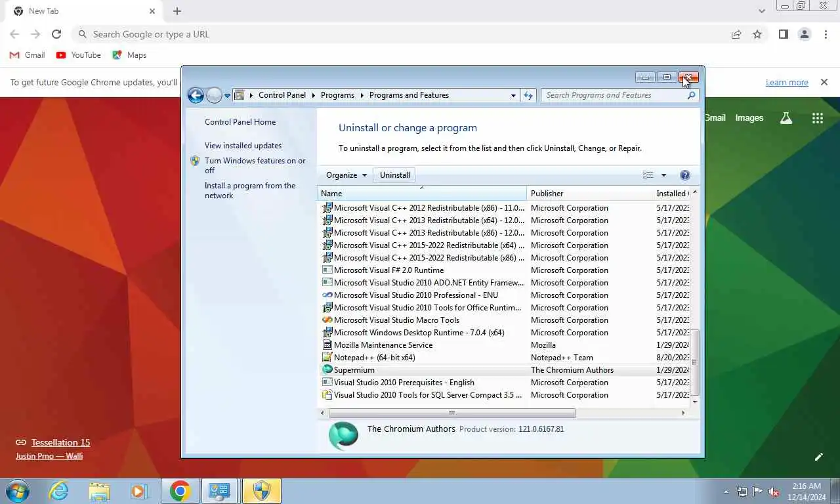Expand the arrow after Control Panel breadcrumb
Screen dimensions: 840x504
click(x=314, y=96)
